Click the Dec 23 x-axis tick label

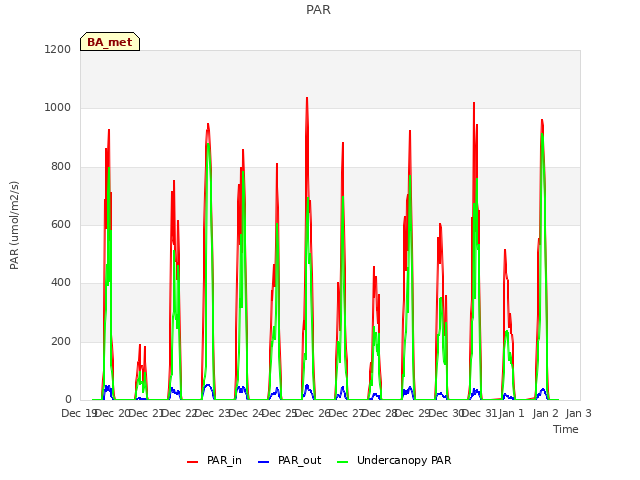point(212,413)
